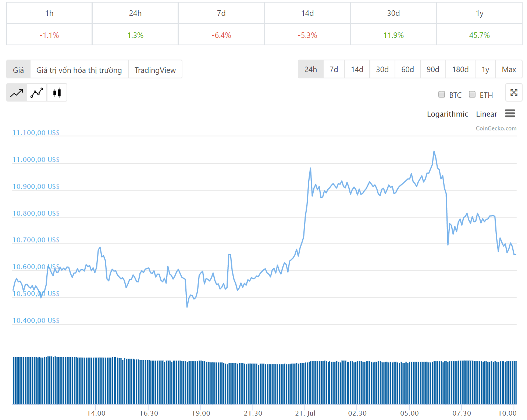Click the 1.3% 24h change value
This screenshot has height=420, width=527.
tap(135, 35)
